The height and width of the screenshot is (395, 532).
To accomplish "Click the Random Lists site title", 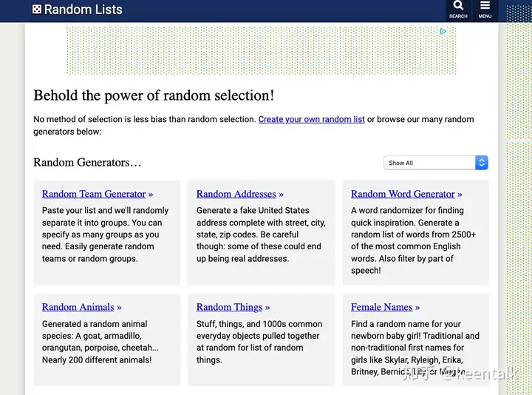I will pyautogui.click(x=83, y=10).
